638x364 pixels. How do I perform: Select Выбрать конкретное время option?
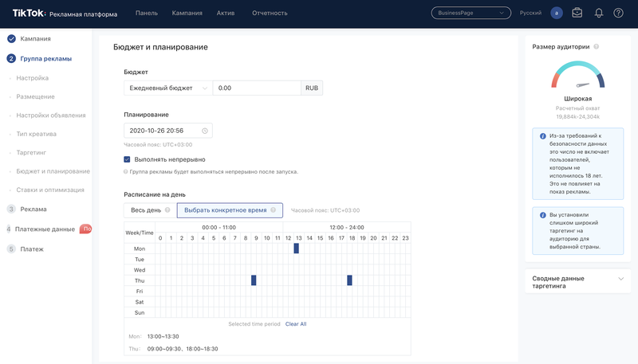(230, 210)
